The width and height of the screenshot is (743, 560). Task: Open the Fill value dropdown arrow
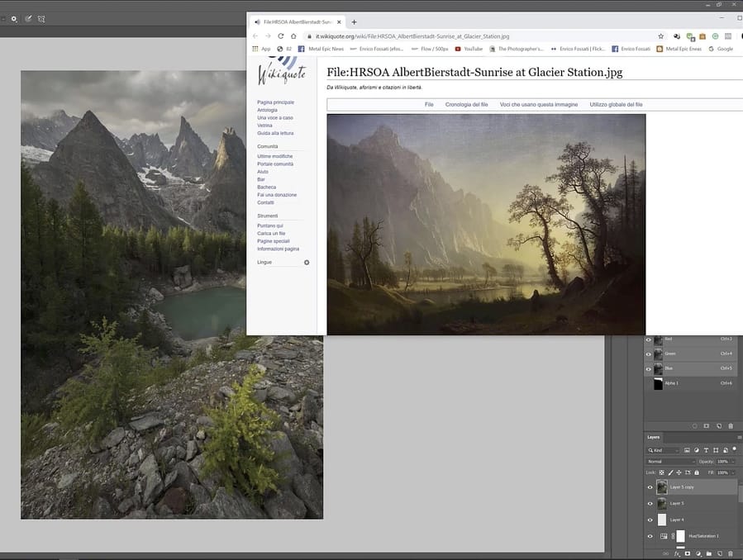[733, 472]
